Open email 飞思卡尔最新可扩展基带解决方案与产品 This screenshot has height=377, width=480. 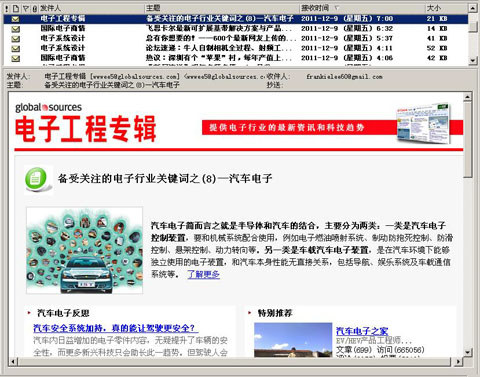pyautogui.click(x=219, y=29)
